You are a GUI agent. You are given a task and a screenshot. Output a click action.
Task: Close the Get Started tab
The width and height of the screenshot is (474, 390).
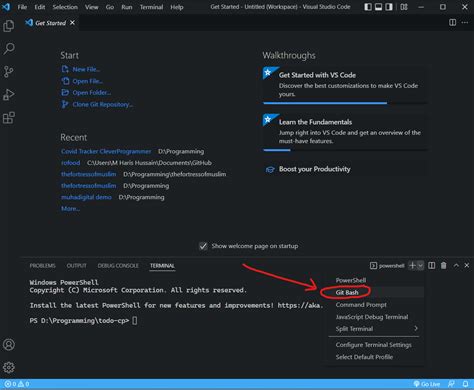coord(72,23)
